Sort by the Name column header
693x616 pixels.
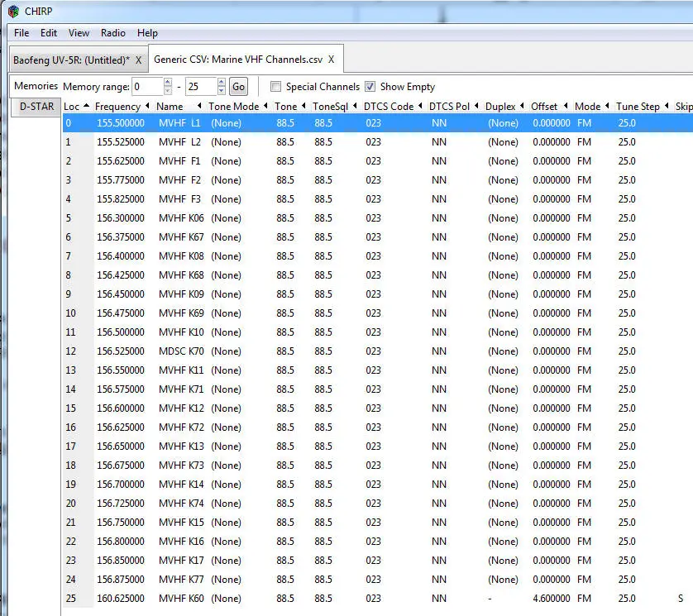[x=179, y=107]
